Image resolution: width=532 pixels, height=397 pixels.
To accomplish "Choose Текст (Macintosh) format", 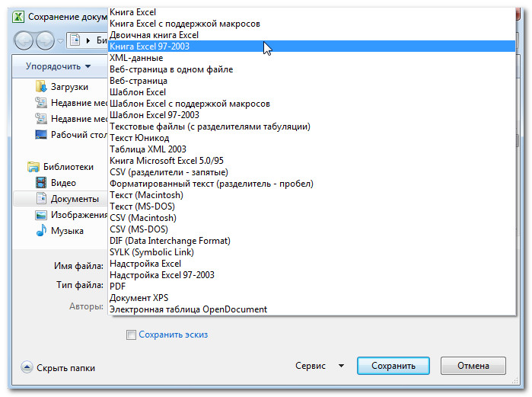I will (x=312, y=195).
